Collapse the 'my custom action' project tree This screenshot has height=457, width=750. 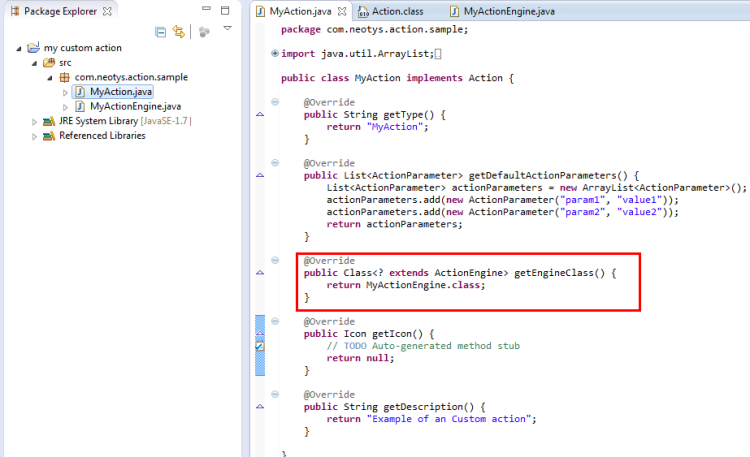tap(20, 48)
